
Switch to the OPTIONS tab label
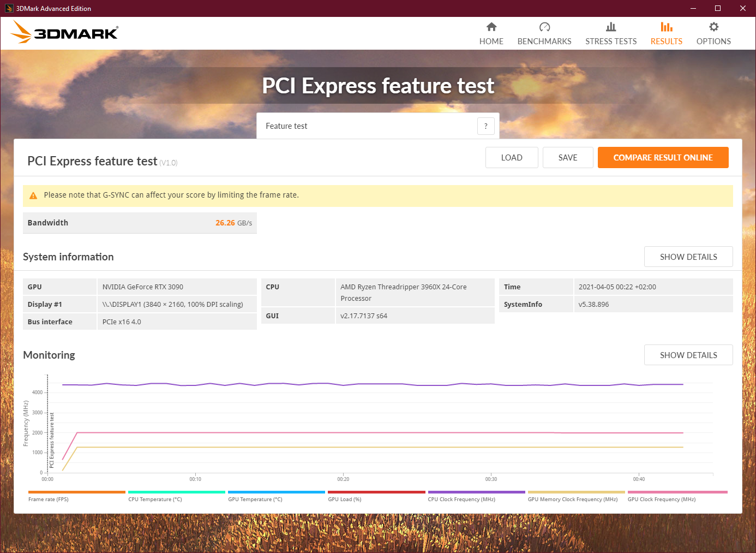point(713,41)
